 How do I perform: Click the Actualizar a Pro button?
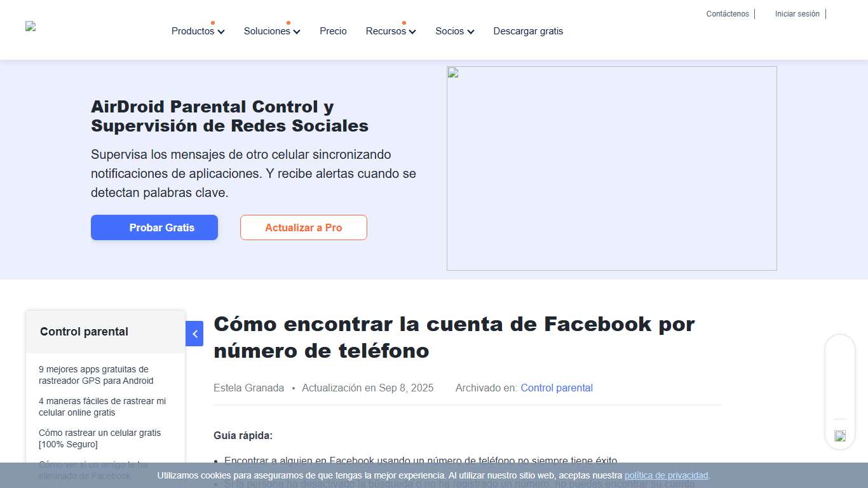pyautogui.click(x=303, y=227)
